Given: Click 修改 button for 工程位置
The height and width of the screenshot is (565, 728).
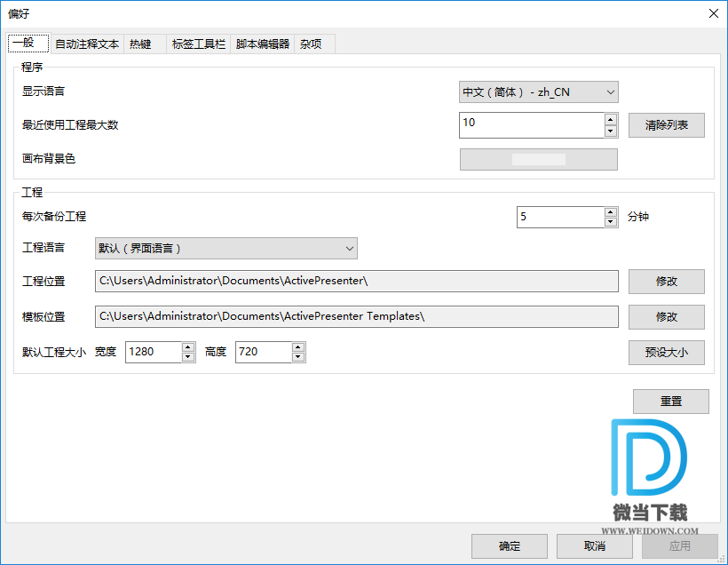Looking at the screenshot, I should tap(666, 282).
